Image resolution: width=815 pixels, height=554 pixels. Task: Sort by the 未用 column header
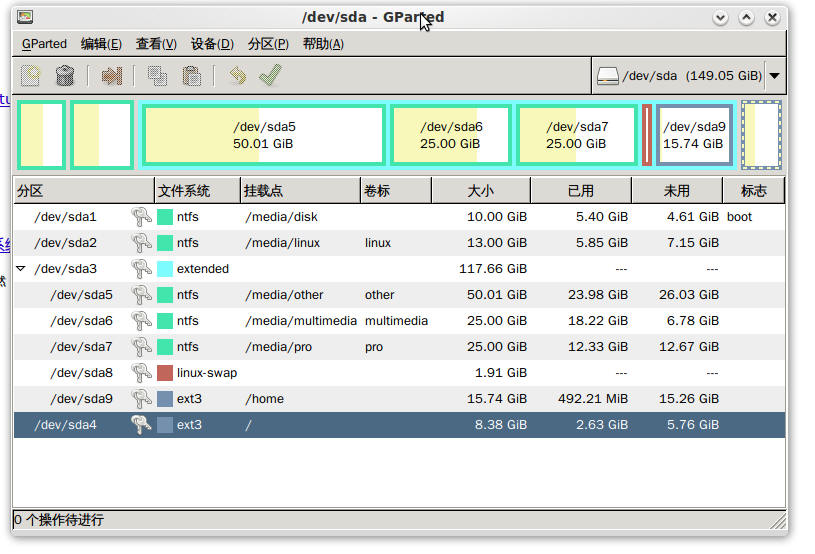point(677,191)
